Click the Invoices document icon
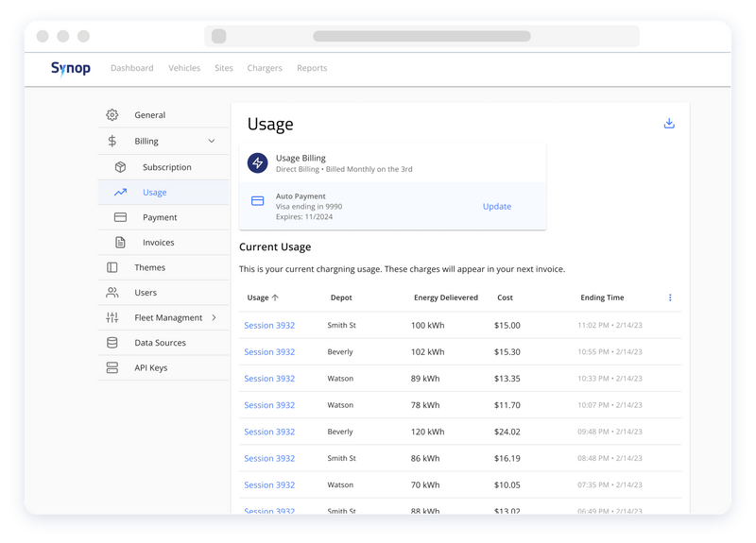Image resolution: width=756 pixels, height=543 pixels. pyautogui.click(x=121, y=243)
